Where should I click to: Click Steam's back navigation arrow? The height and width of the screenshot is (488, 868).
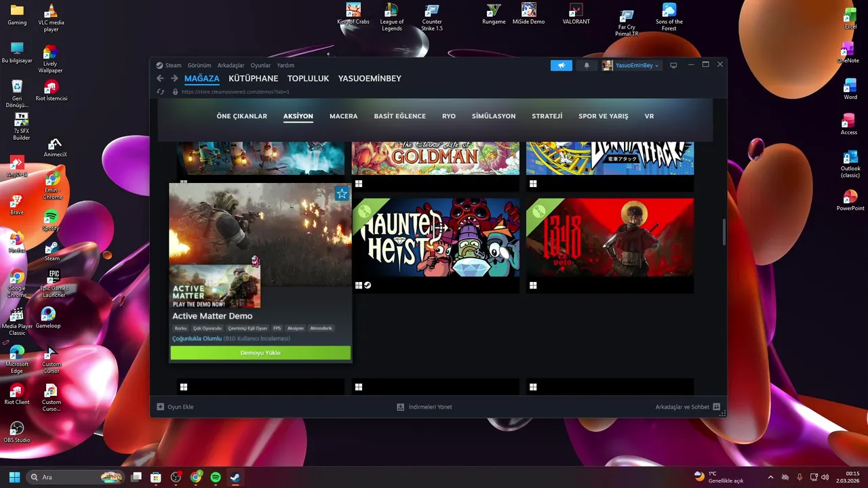tap(160, 79)
